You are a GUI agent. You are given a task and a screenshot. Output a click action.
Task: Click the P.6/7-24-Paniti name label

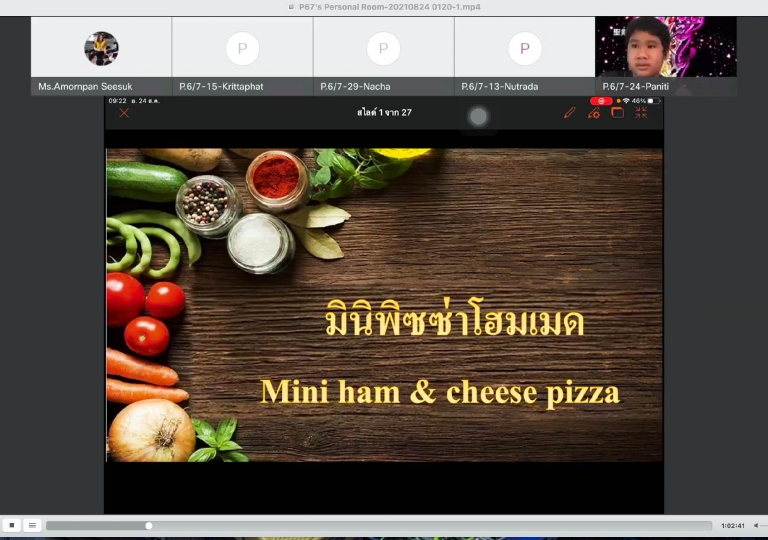coord(635,87)
